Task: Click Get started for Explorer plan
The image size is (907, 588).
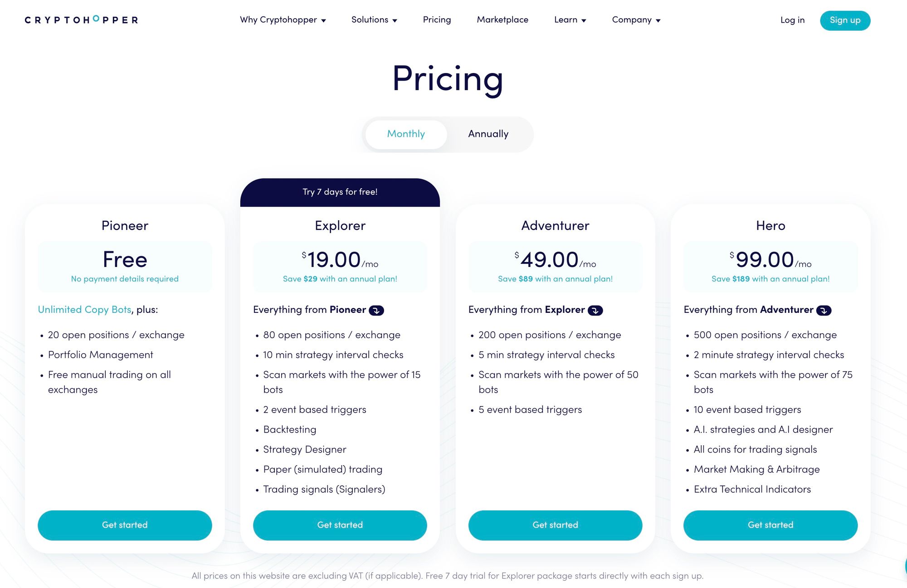Action: [x=340, y=525]
